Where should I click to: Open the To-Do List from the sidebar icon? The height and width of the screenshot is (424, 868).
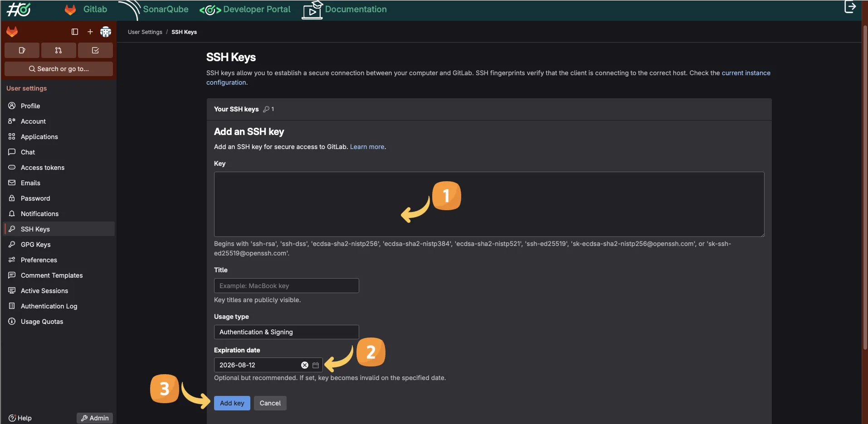click(x=95, y=50)
